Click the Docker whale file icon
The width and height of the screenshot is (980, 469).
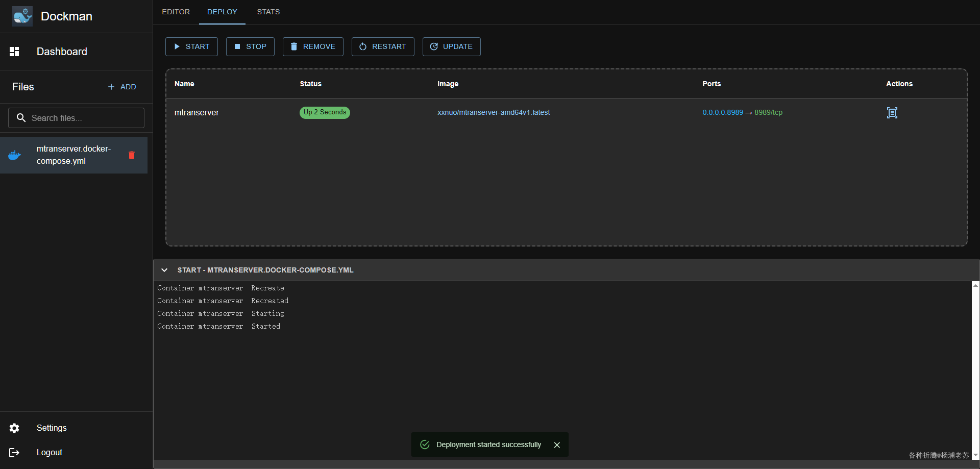pyautogui.click(x=15, y=155)
